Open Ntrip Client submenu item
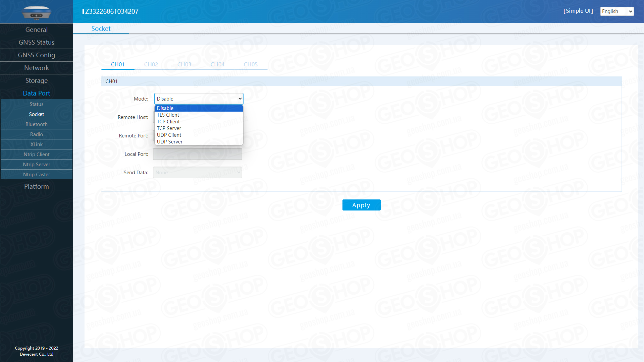Screen dimensions: 644x362 pyautogui.click(x=37, y=155)
